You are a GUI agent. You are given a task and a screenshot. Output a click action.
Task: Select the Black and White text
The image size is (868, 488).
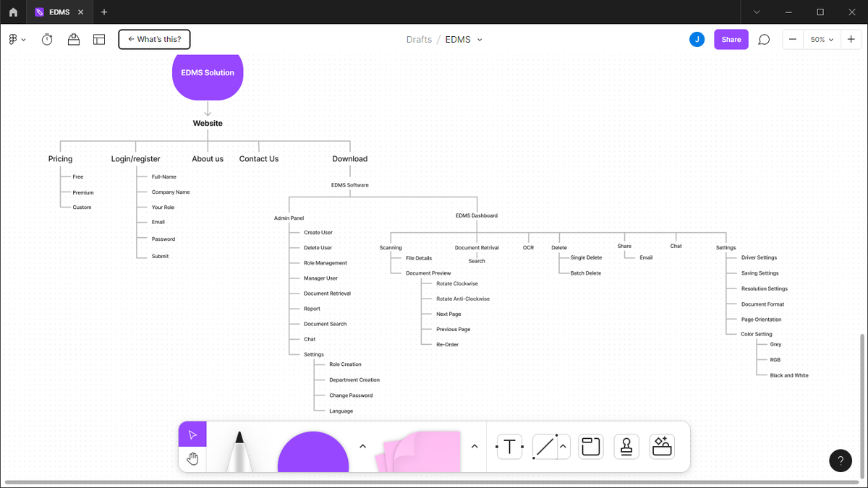click(x=789, y=375)
